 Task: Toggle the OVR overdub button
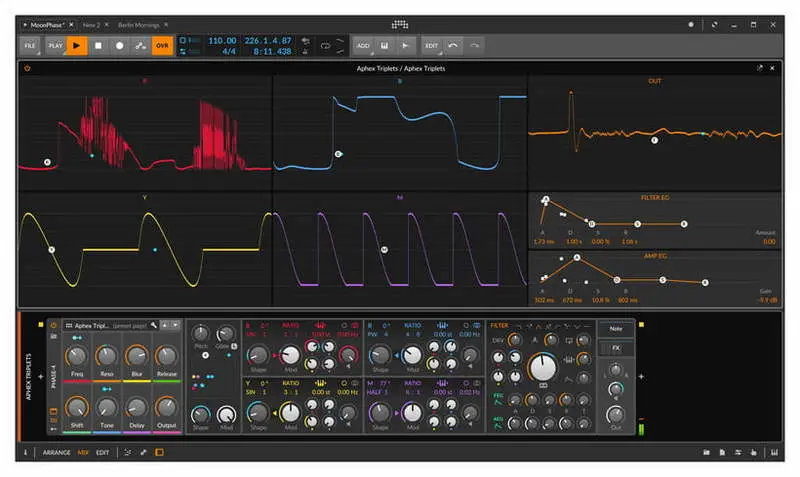point(162,45)
